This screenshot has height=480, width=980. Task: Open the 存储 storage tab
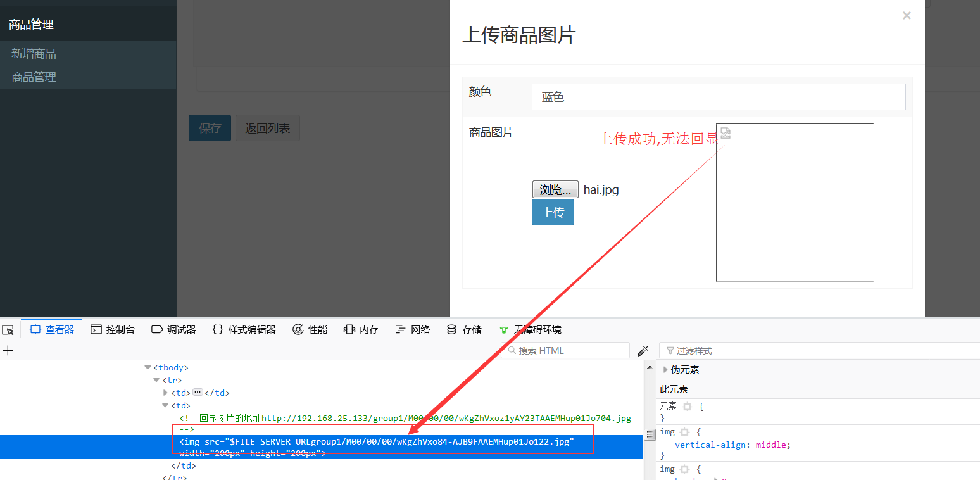[464, 329]
